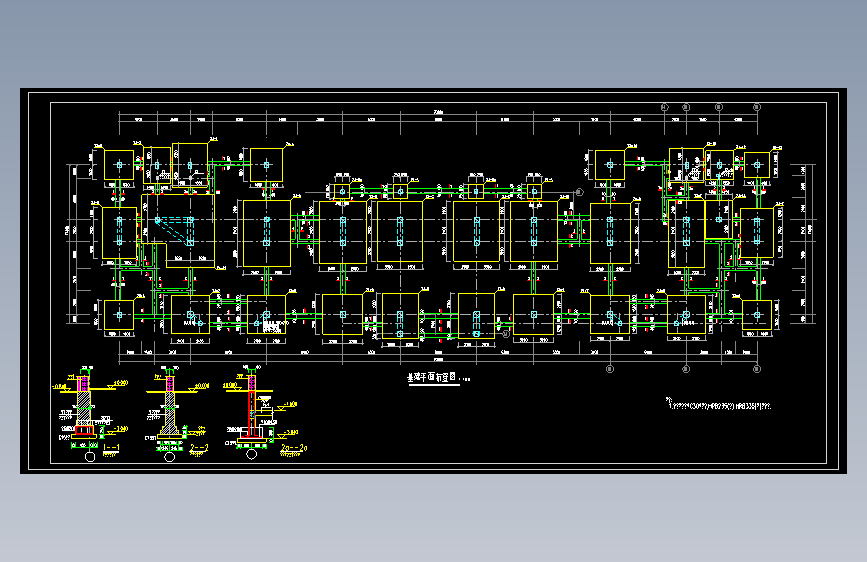This screenshot has width=867, height=562.
Task: Select the rightmost top axis bubble
Action: tap(757, 107)
